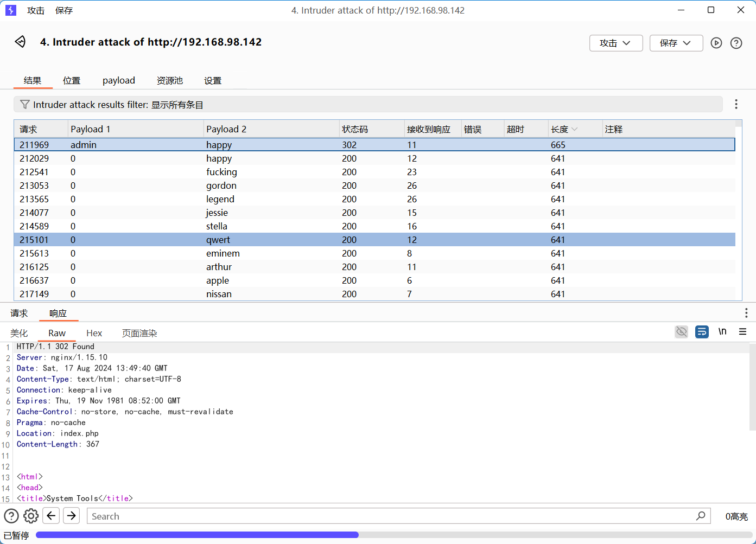This screenshot has height=544, width=756.
Task: Select result row with payload gordon
Action: [x=374, y=185]
